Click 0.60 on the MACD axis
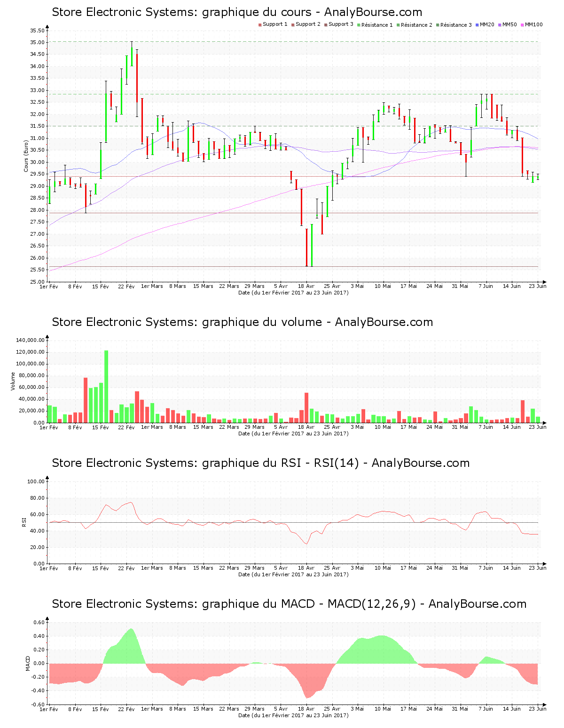This screenshot has width=564, height=728. pyautogui.click(x=39, y=622)
